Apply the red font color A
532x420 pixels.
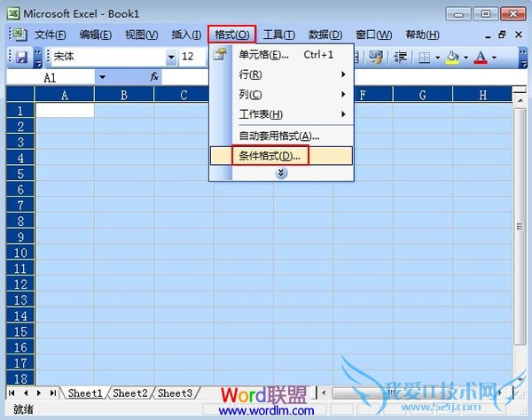(481, 57)
